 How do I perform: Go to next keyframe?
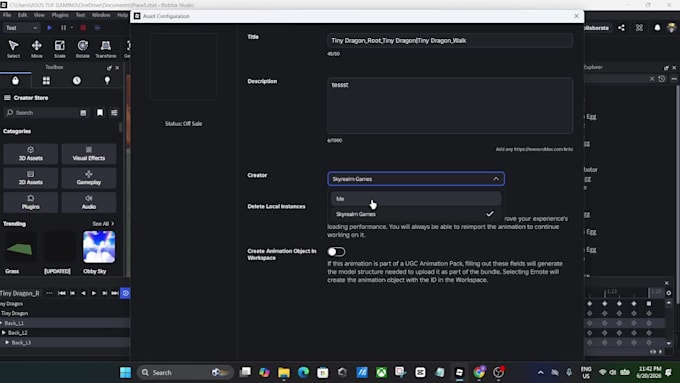pos(104,293)
